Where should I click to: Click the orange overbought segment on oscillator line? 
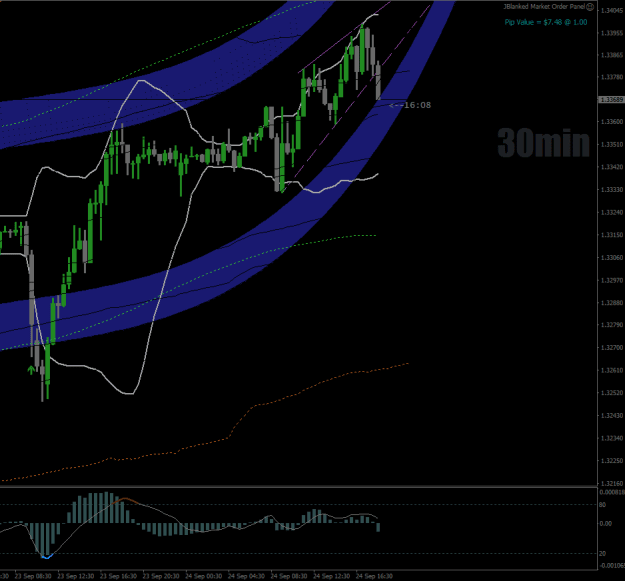(x=126, y=501)
